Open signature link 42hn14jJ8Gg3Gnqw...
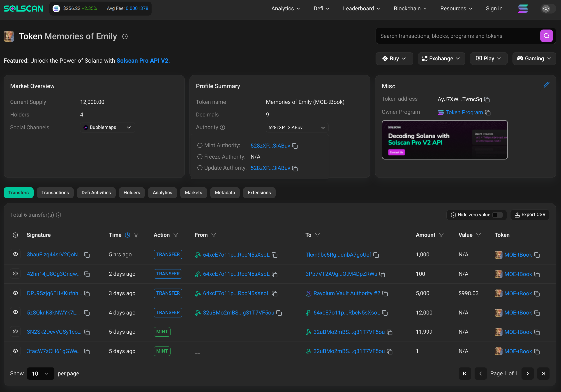The width and height of the screenshot is (561, 392). point(54,274)
